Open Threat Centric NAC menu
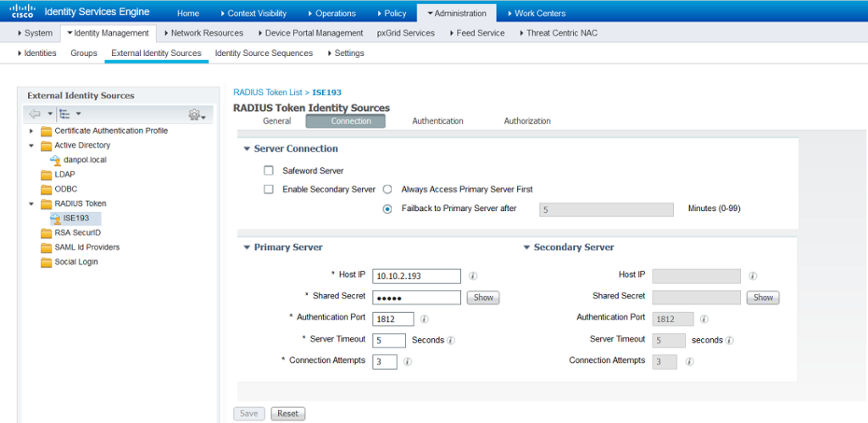 (559, 33)
